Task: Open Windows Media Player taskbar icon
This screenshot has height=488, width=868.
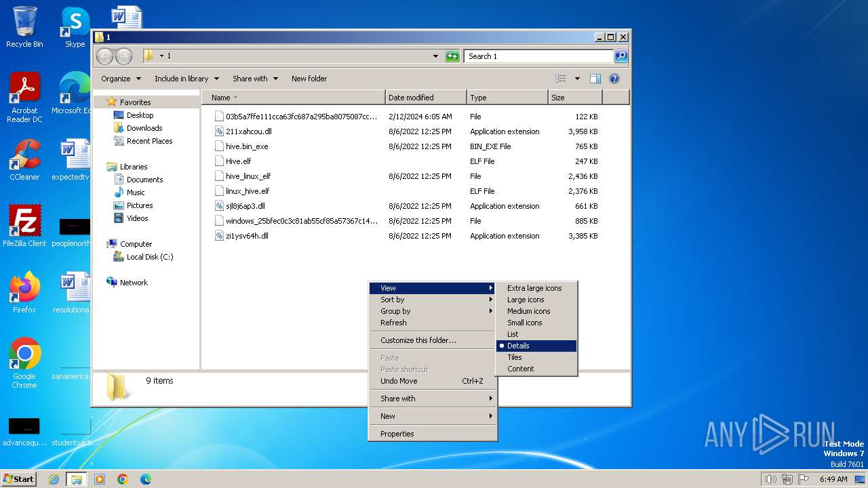Action: point(100,479)
